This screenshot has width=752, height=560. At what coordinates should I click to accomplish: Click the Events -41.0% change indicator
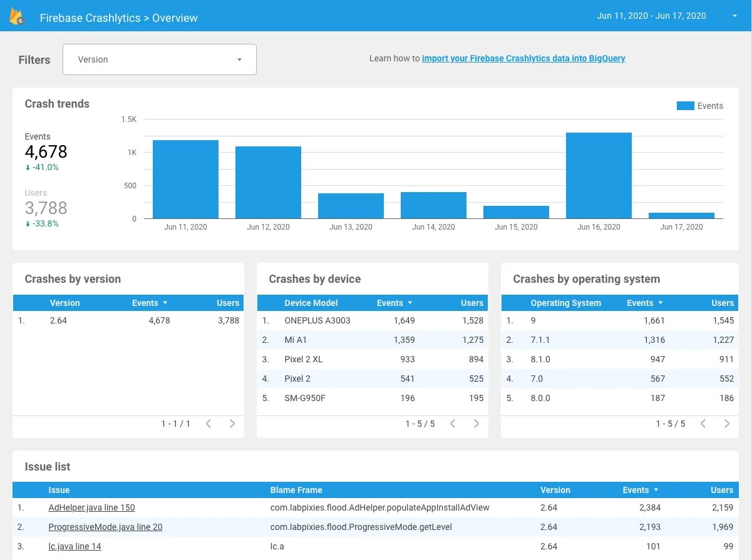point(42,167)
